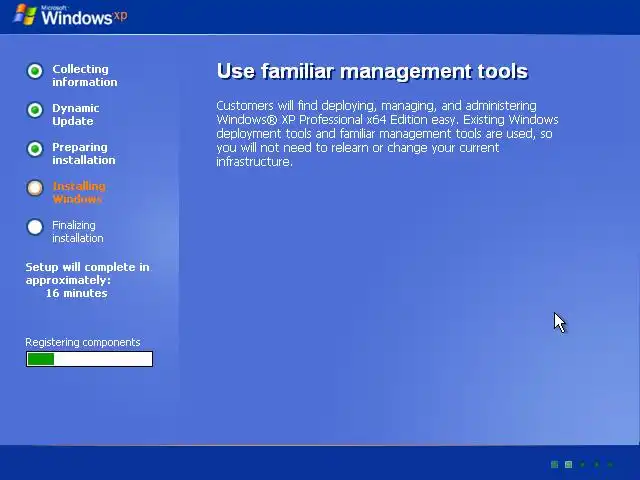Click the Finalizing installation step indicator
This screenshot has width=640, height=480.
click(35, 227)
